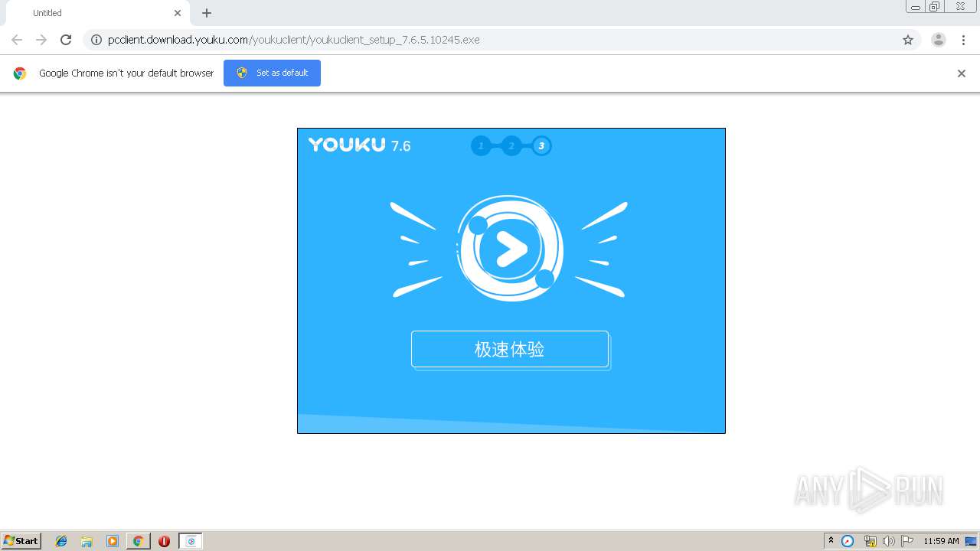Open the Windows Start menu

[21, 541]
